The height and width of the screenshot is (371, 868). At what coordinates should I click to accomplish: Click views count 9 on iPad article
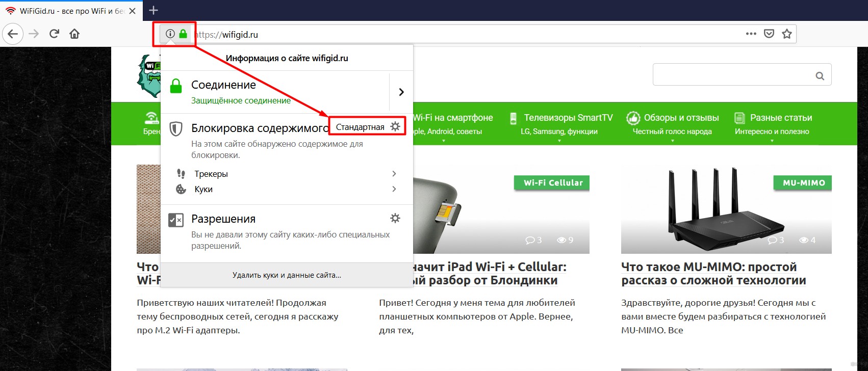pyautogui.click(x=565, y=240)
